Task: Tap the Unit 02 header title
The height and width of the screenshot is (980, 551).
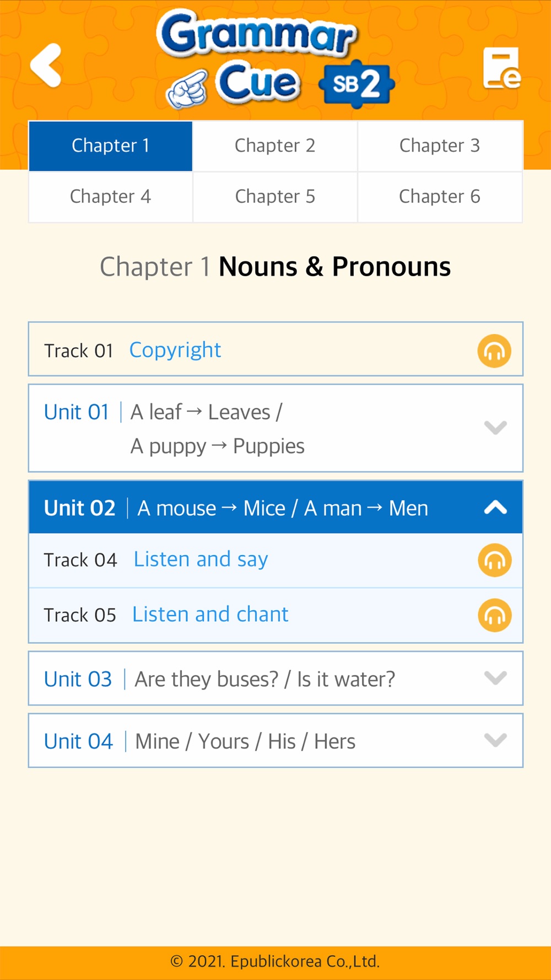Action: [236, 508]
